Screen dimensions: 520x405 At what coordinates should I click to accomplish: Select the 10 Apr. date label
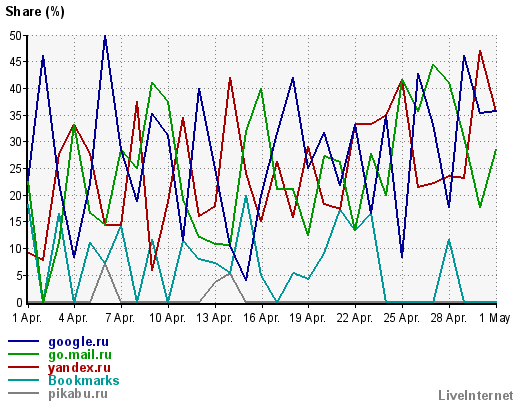[167, 318]
